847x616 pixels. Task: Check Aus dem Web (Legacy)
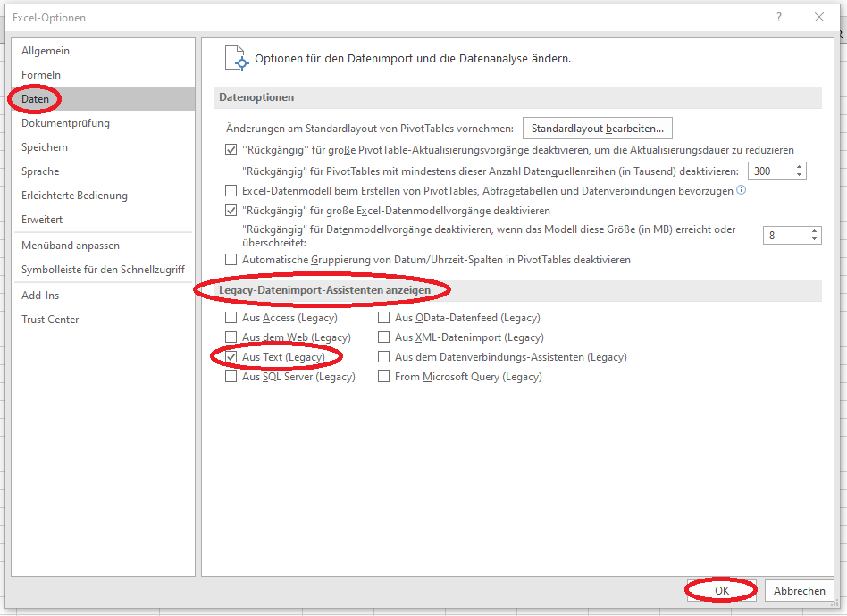[231, 337]
